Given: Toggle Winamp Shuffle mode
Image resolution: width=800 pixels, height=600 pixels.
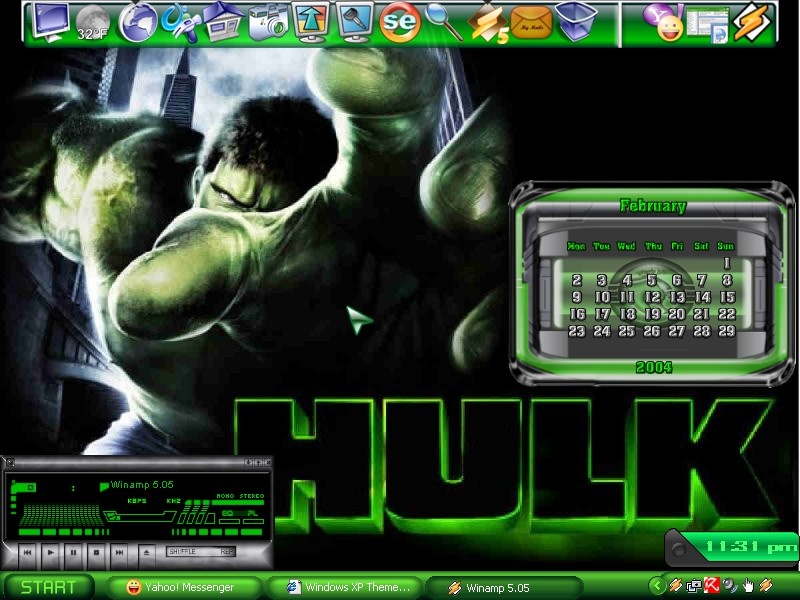Looking at the screenshot, I should (x=183, y=552).
